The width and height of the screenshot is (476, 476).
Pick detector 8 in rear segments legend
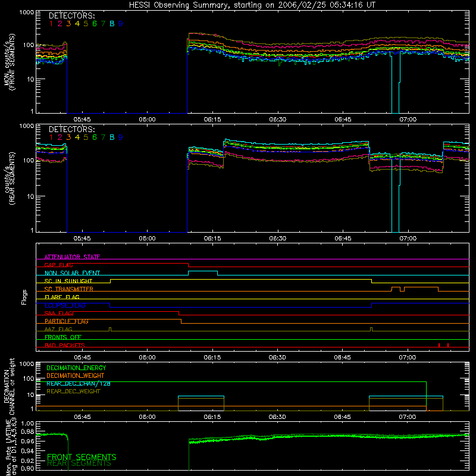click(x=112, y=137)
